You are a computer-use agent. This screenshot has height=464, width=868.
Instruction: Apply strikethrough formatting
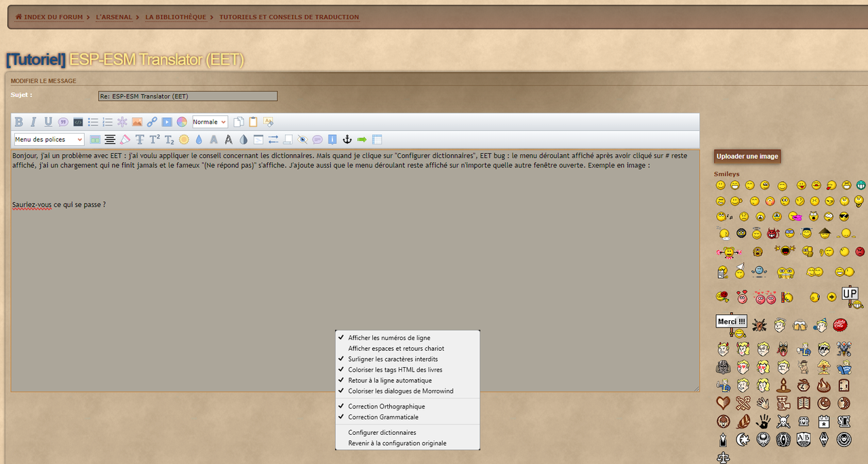[140, 140]
